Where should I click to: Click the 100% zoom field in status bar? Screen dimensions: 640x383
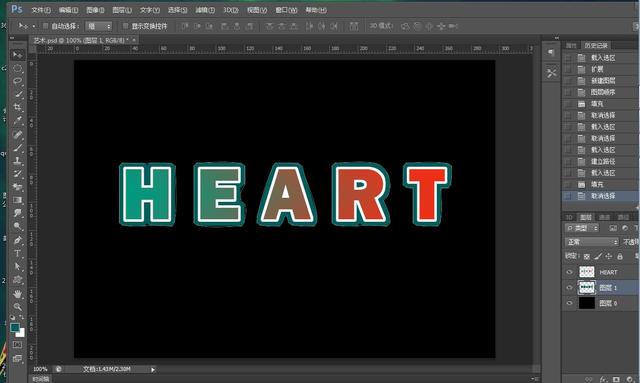[40, 369]
